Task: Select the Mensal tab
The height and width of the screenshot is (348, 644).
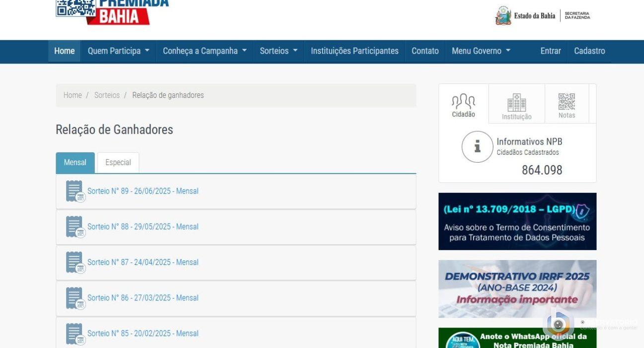Action: [75, 163]
